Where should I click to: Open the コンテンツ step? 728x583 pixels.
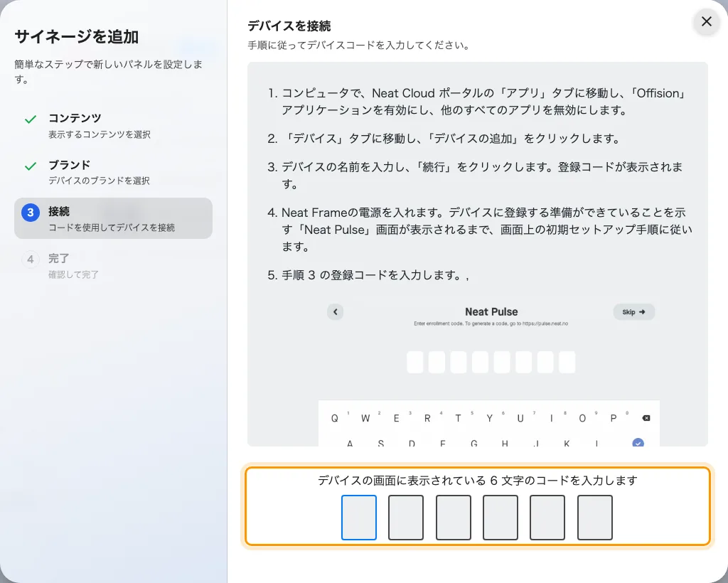pos(113,126)
